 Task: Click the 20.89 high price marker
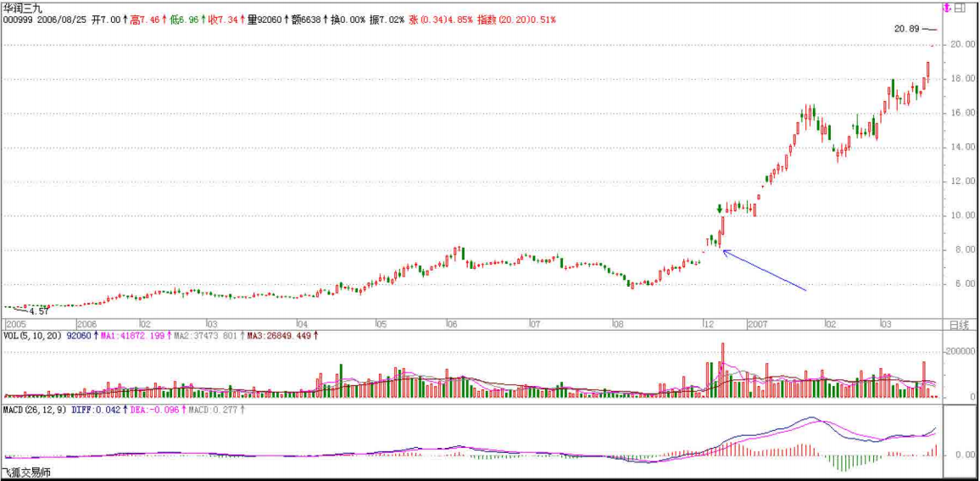tap(906, 29)
